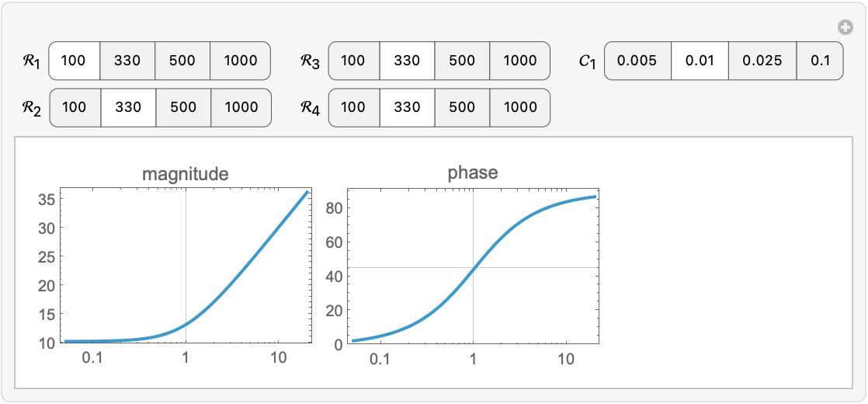Select 0.1 for capacitor C1
Viewport: 868px width, 404px height.
pos(820,61)
